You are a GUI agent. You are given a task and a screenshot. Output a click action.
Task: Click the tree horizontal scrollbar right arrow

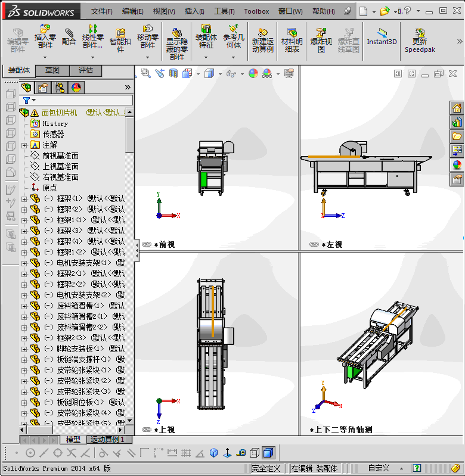pyautogui.click(x=120, y=430)
